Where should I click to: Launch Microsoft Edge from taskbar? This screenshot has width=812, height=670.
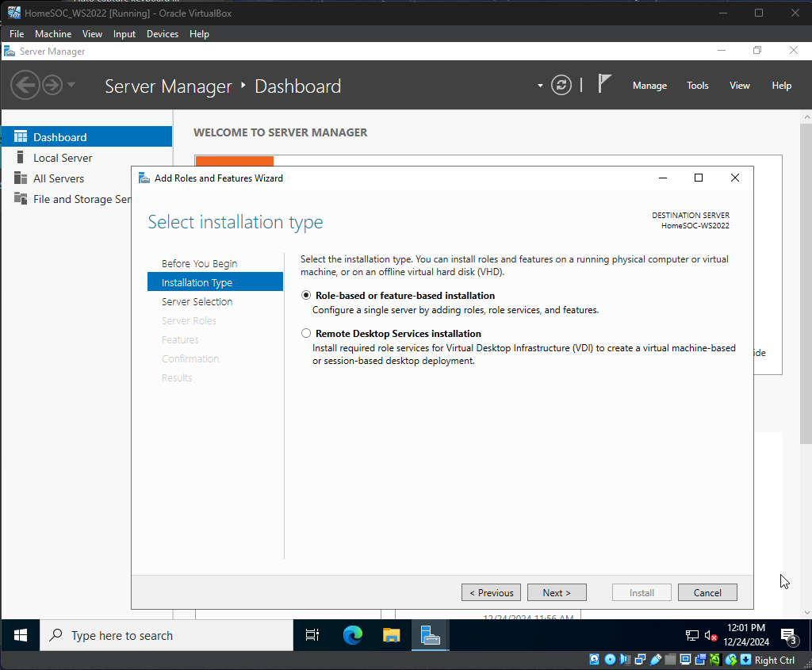[x=353, y=635]
